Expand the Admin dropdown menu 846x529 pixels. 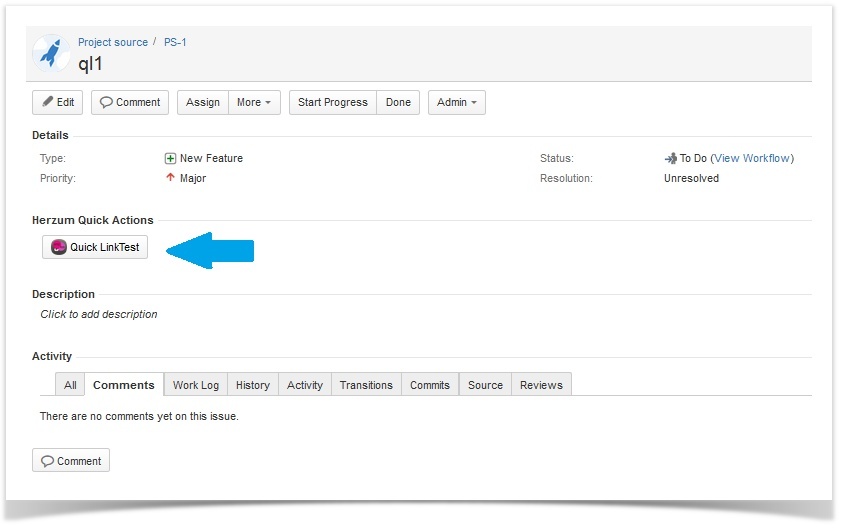tap(456, 102)
